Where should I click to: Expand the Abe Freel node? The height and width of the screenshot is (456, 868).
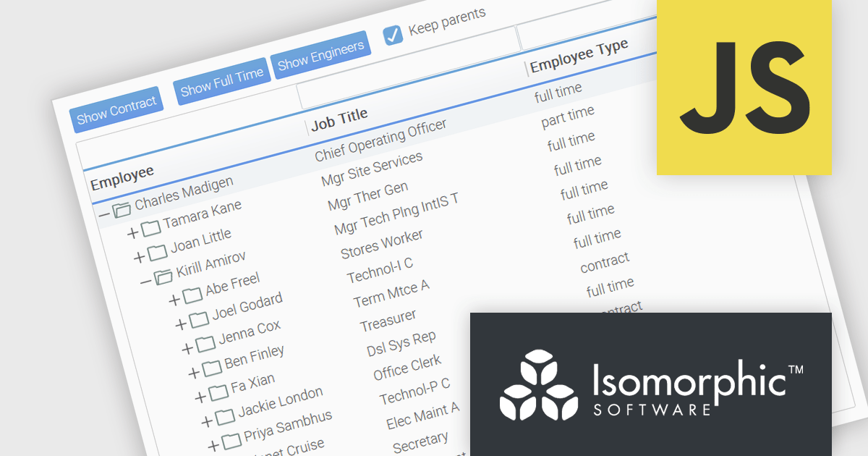[174, 299]
